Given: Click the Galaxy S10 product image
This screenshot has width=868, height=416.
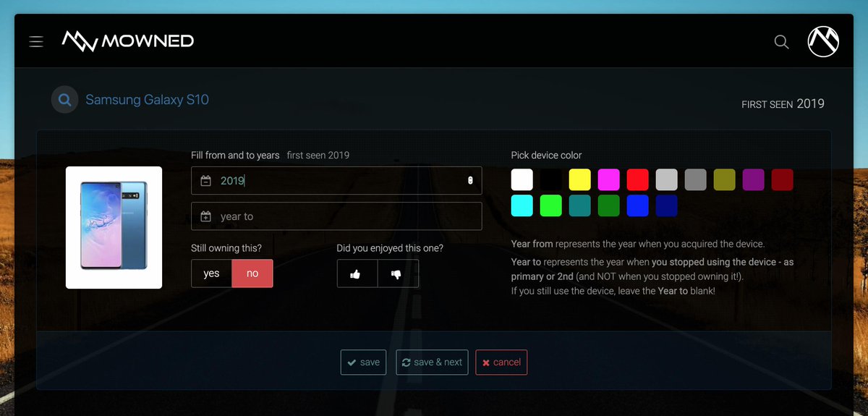Looking at the screenshot, I should (114, 227).
